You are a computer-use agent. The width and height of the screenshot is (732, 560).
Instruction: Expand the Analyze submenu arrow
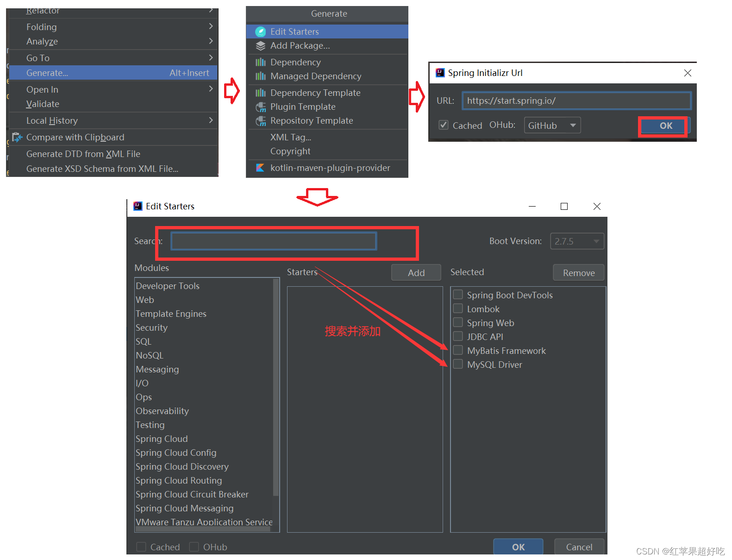tap(211, 41)
